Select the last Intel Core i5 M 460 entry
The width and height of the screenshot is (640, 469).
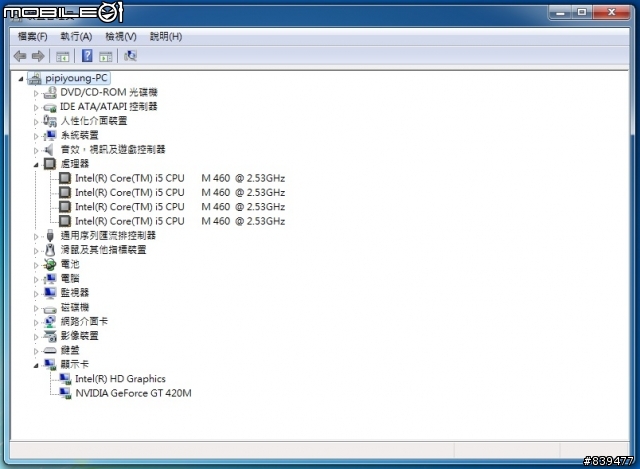180,221
